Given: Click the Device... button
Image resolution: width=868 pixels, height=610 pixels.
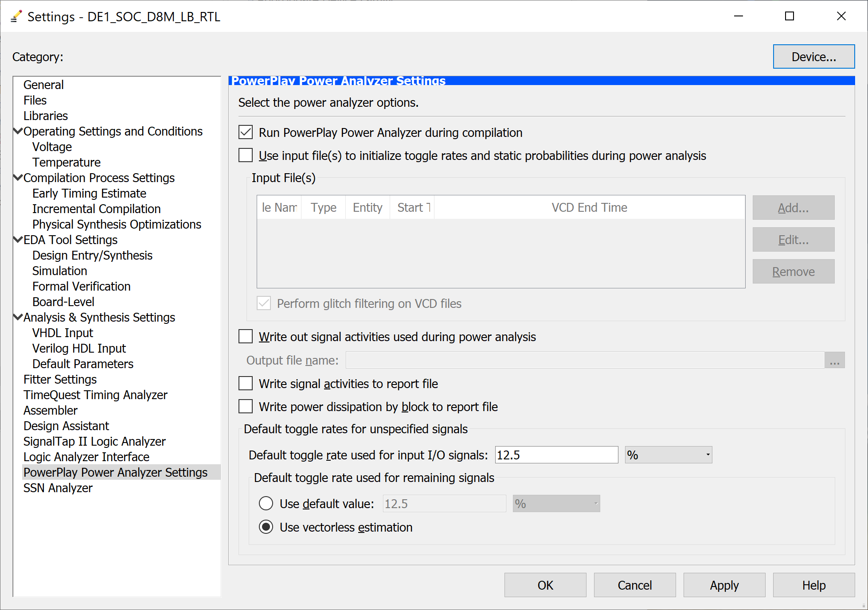Looking at the screenshot, I should pyautogui.click(x=813, y=57).
